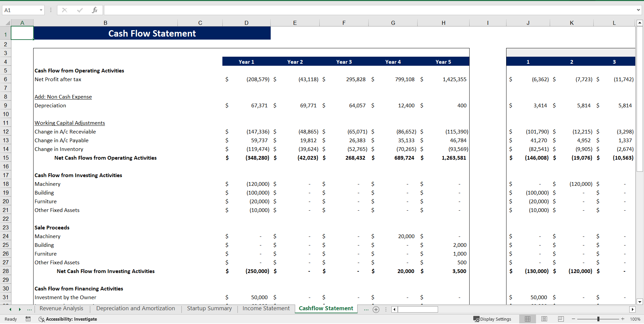This screenshot has height=324, width=644.
Task: Open the hidden sheets ellipsis menu
Action: (366, 310)
